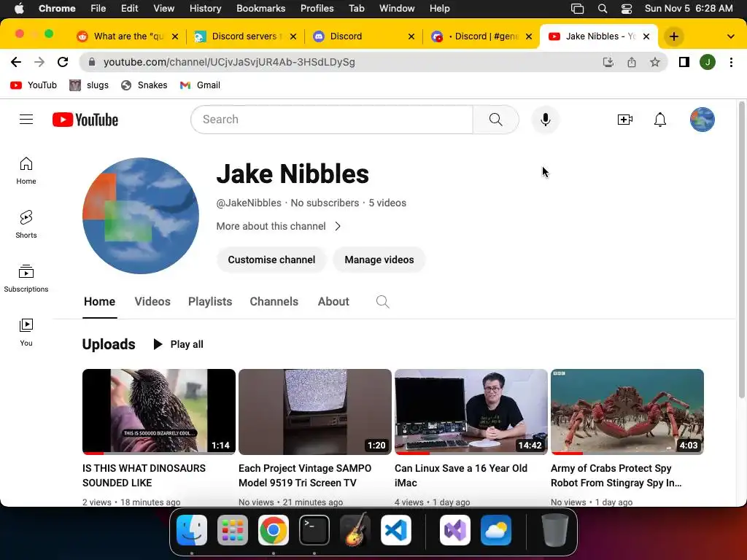This screenshot has height=560, width=747.
Task: Open Spotlight search in menu bar
Action: (x=602, y=8)
